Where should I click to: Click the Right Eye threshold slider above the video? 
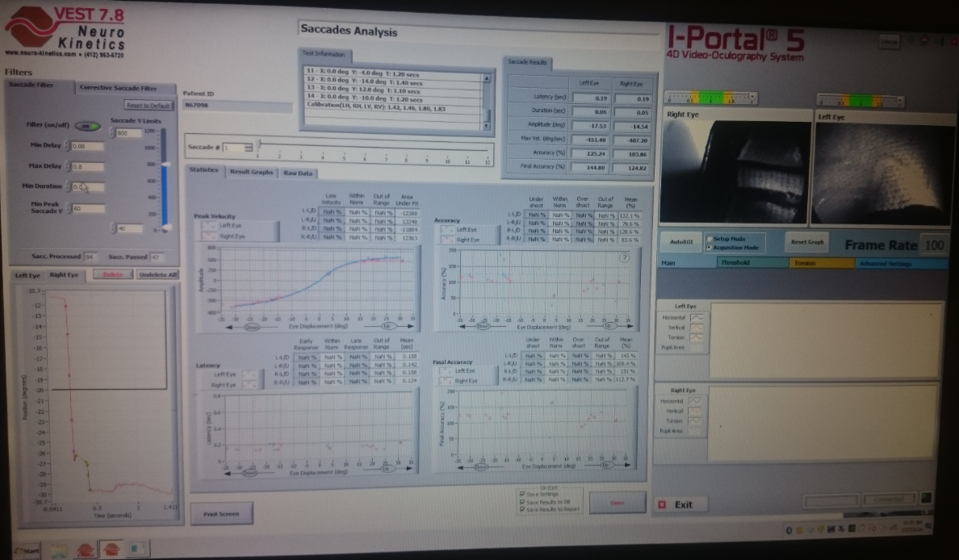(710, 98)
